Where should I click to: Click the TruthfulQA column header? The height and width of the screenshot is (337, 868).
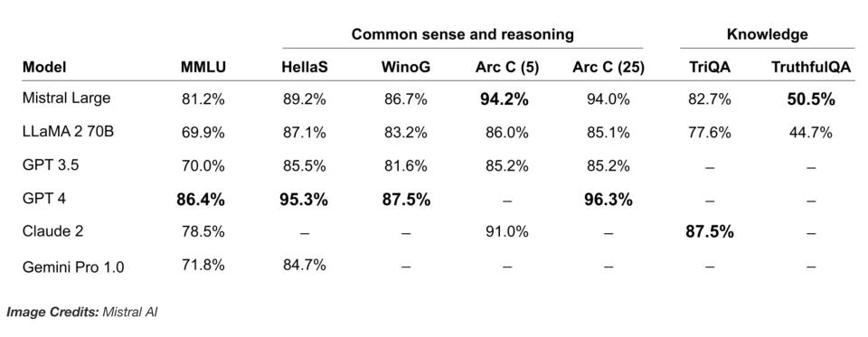point(811,68)
